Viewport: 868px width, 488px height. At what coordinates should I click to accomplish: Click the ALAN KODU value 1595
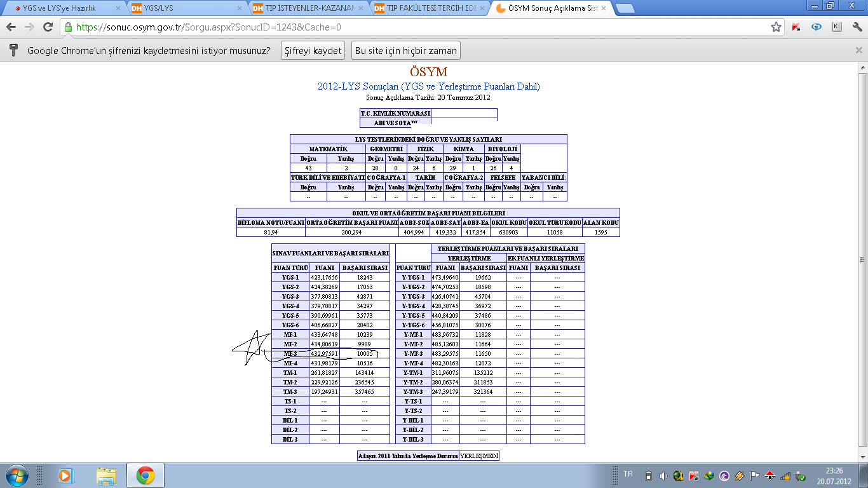click(600, 233)
